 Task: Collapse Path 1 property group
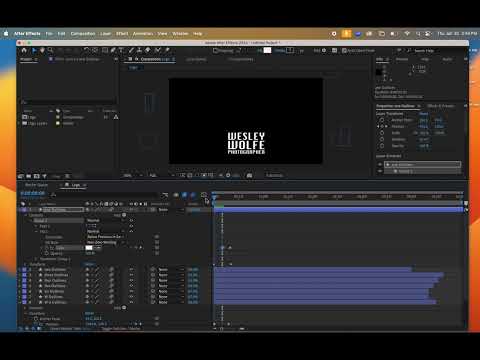pyautogui.click(x=36, y=226)
